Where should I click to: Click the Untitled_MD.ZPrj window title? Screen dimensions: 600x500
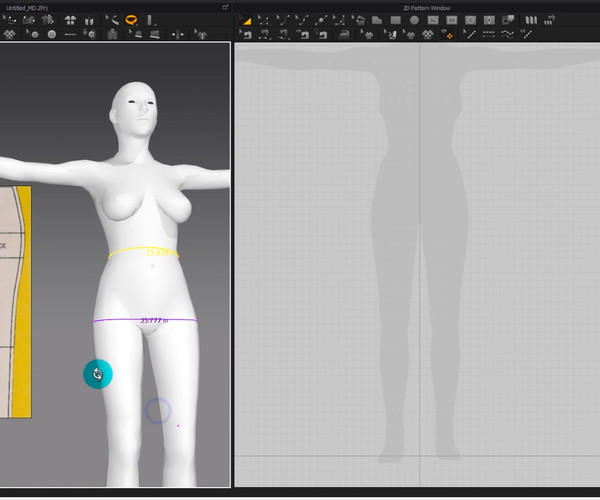tap(27, 8)
